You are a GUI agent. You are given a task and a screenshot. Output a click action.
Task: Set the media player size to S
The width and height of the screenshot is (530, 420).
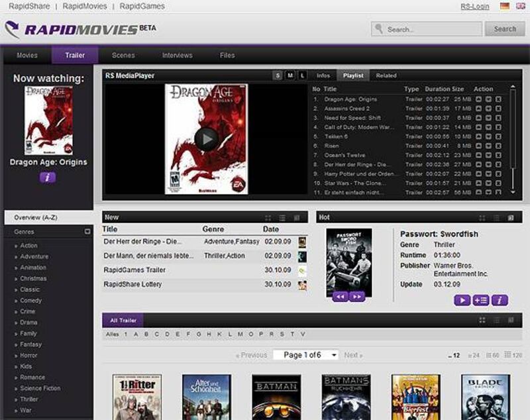tap(278, 76)
